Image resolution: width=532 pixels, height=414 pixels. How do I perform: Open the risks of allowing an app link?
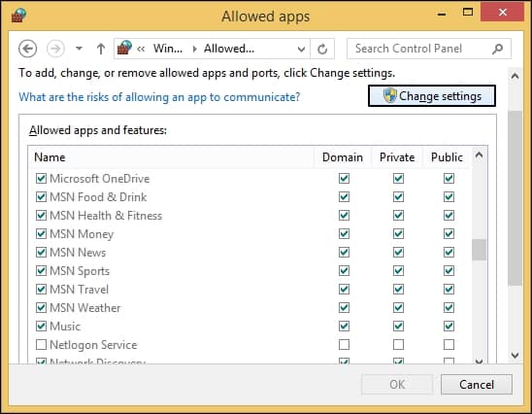[x=159, y=97]
